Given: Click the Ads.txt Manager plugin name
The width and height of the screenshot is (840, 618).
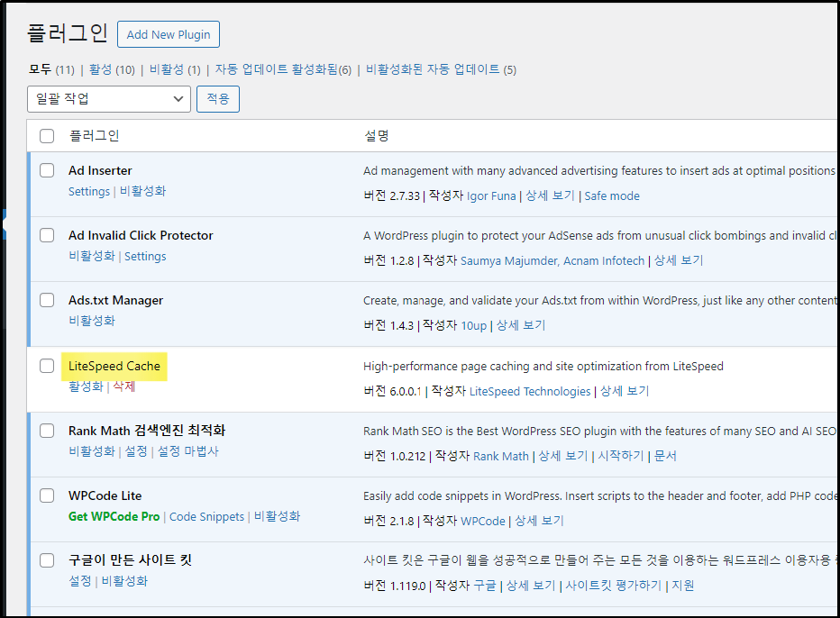Looking at the screenshot, I should (x=115, y=300).
